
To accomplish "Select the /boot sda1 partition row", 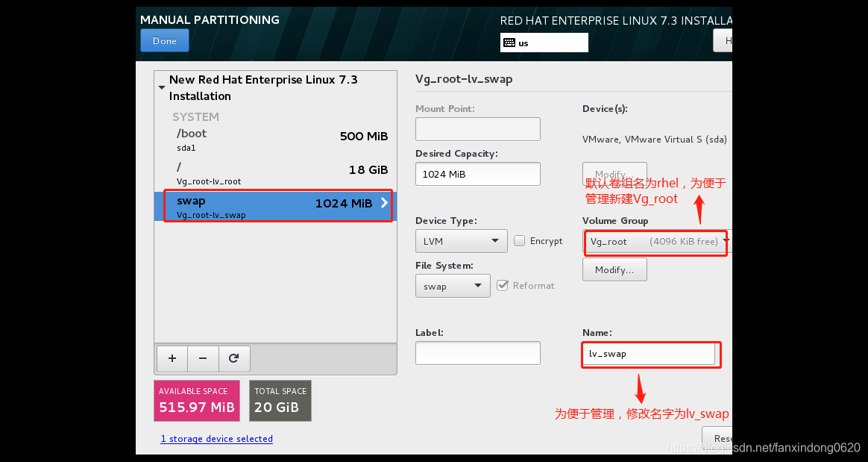I will click(276, 140).
